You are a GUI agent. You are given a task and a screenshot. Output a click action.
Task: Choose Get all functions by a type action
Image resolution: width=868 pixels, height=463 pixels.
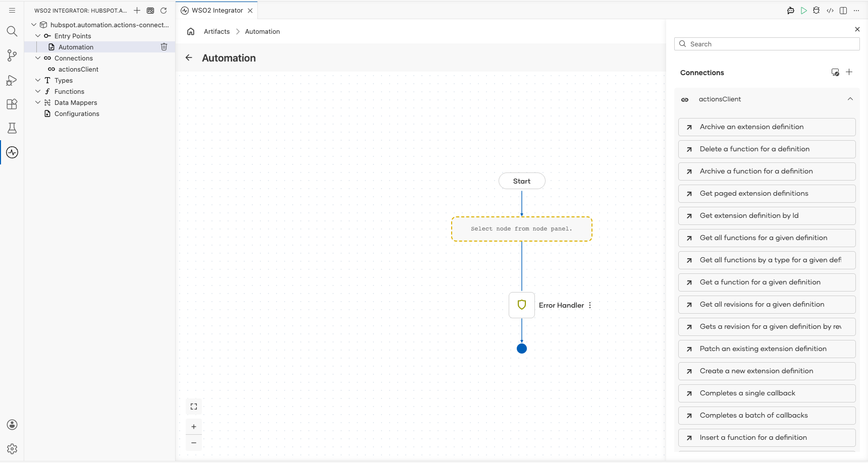pos(767,260)
